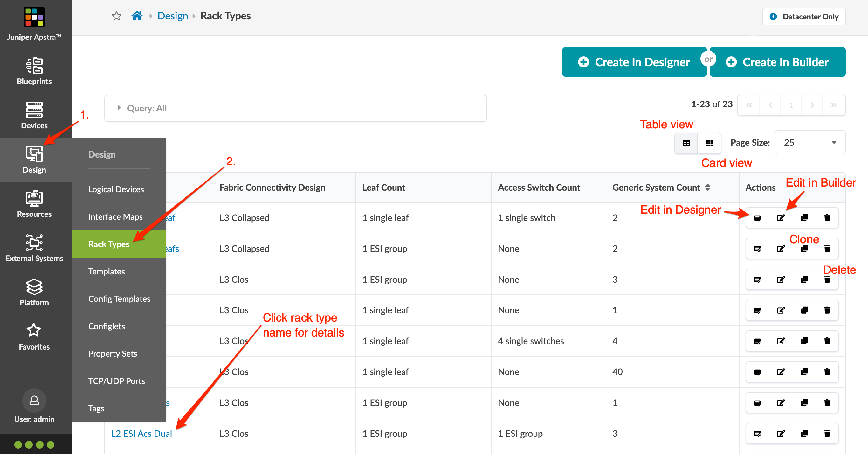
Task: Click Edit in Designer icon in first row
Action: point(757,218)
